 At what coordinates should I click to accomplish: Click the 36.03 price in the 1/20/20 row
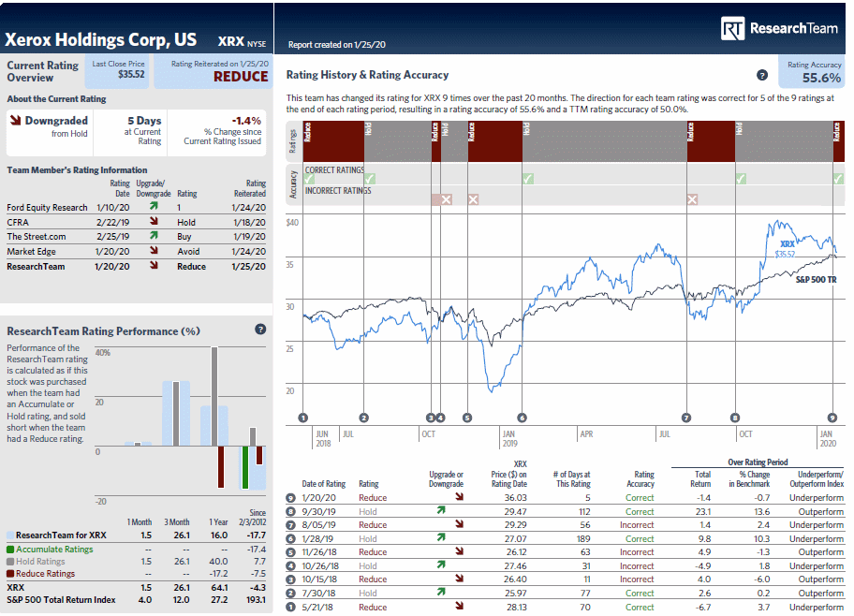515,498
